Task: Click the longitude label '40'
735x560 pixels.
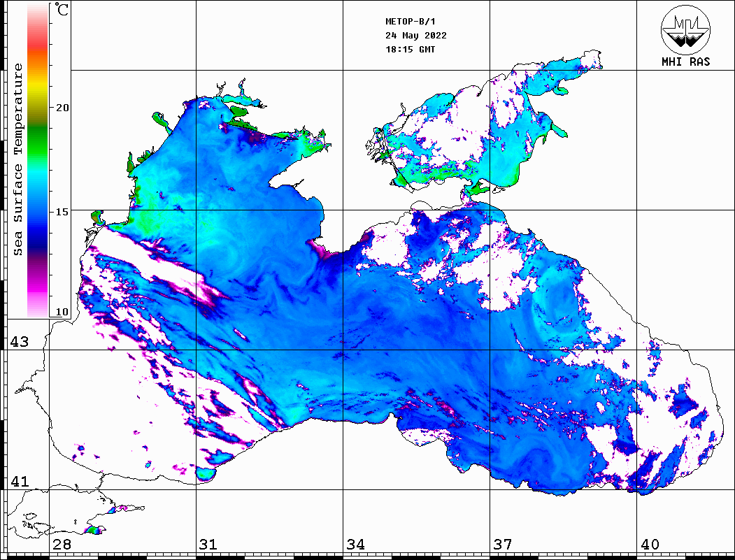Action: [650, 545]
